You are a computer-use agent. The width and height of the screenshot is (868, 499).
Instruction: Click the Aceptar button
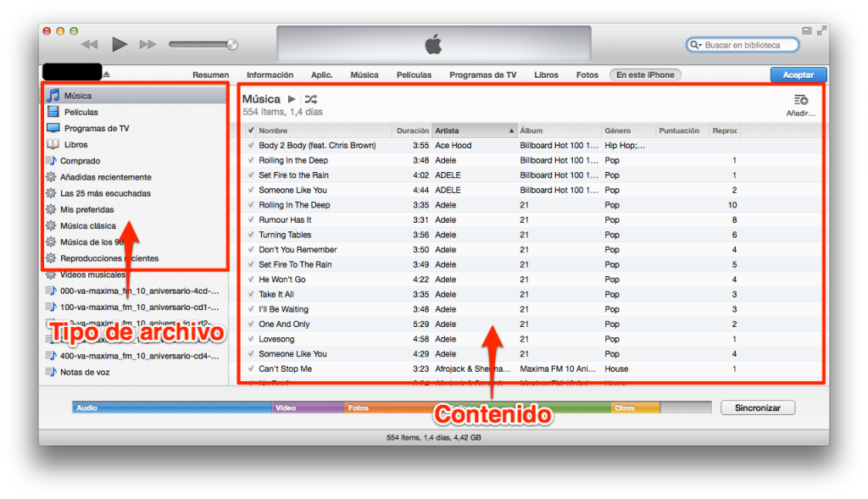[x=798, y=75]
